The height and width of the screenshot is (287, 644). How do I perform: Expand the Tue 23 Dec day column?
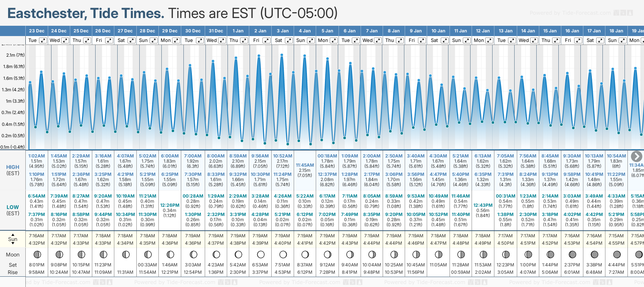(43, 40)
